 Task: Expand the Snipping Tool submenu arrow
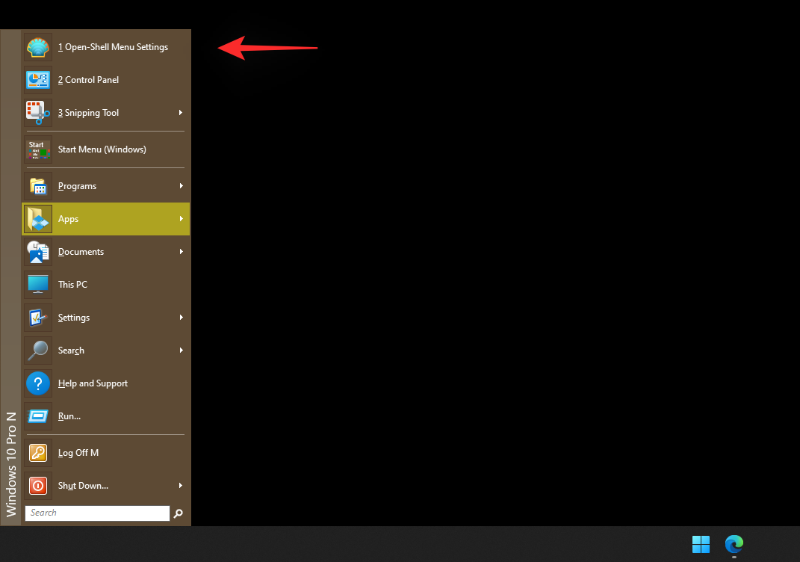click(x=181, y=113)
